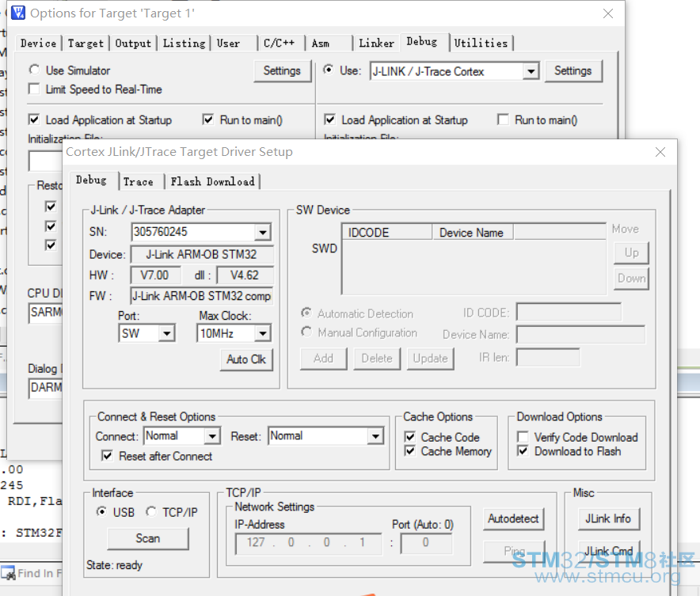Image resolution: width=700 pixels, height=596 pixels.
Task: Switch to the Flash Download tab
Action: (212, 181)
